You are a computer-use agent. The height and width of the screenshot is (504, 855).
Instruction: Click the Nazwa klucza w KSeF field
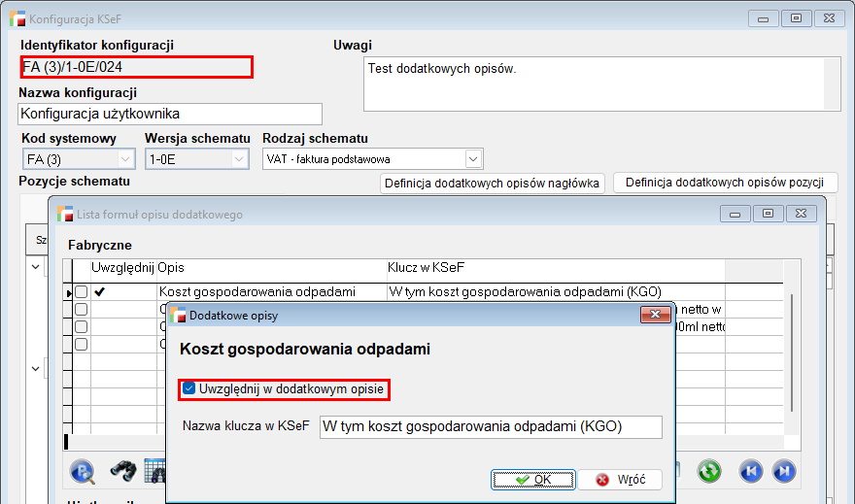490,426
